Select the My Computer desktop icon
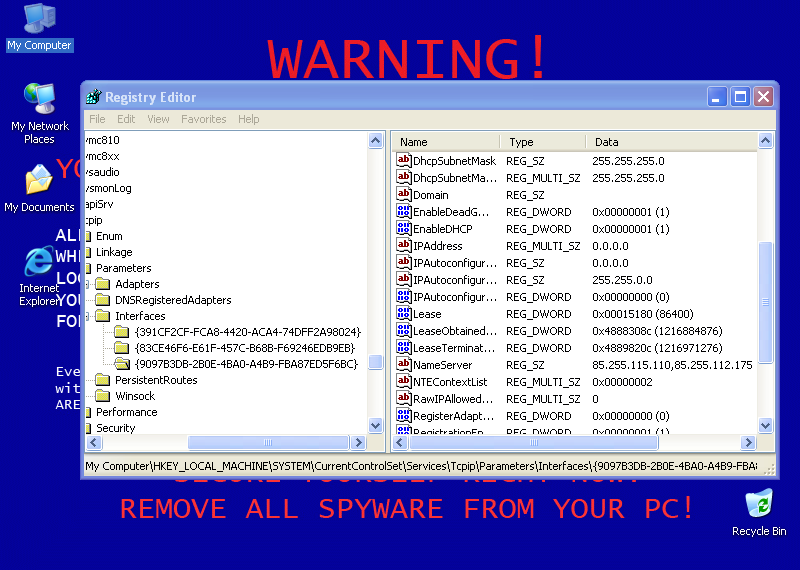Viewport: 800px width, 570px height. pos(39,27)
